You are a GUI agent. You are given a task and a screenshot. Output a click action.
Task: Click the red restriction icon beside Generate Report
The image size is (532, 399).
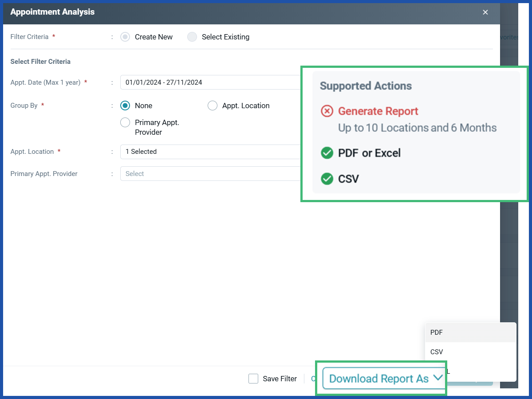tap(326, 111)
